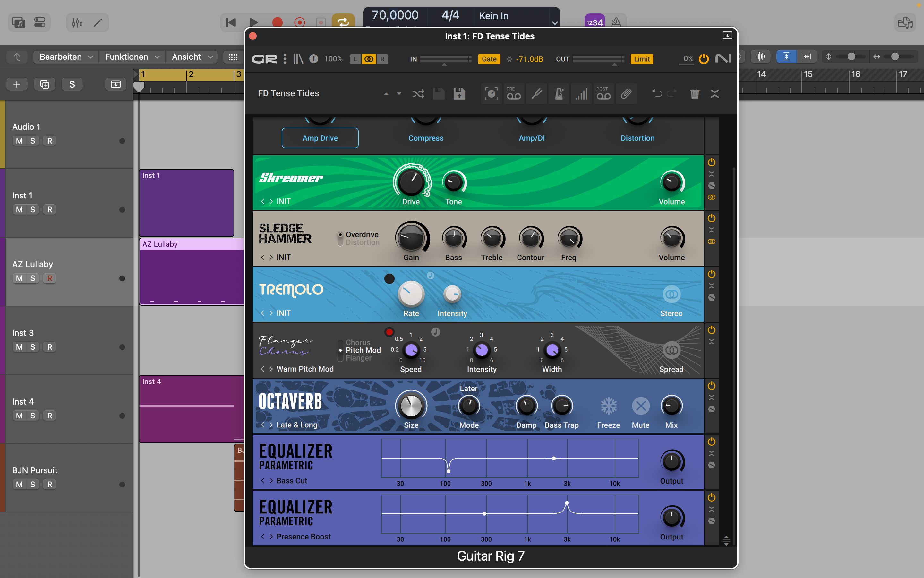Viewport: 924px width, 578px height.
Task: Open the Logic editors pencil icon
Action: pos(98,23)
